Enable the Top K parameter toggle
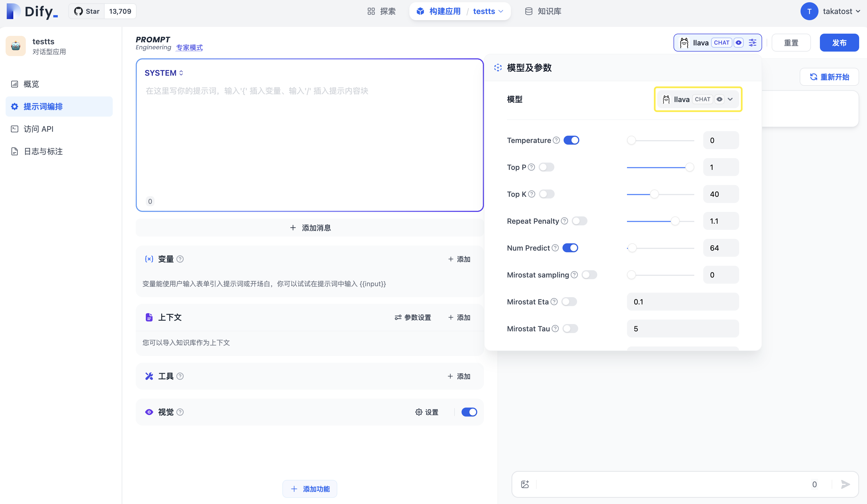 coord(546,194)
